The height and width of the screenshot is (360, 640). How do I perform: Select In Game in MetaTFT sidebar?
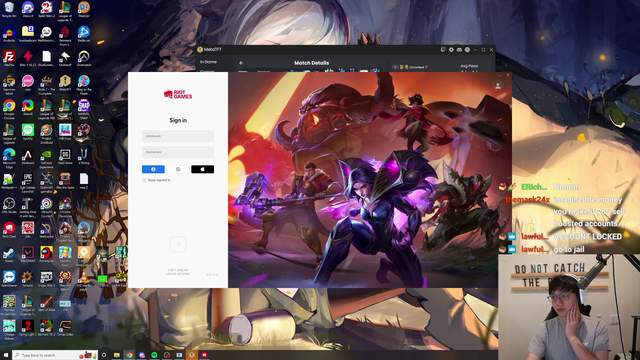208,62
